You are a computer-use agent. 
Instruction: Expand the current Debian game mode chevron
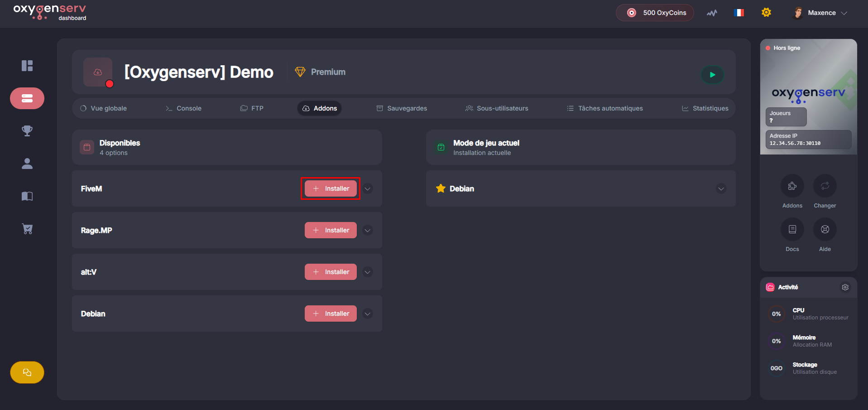721,189
